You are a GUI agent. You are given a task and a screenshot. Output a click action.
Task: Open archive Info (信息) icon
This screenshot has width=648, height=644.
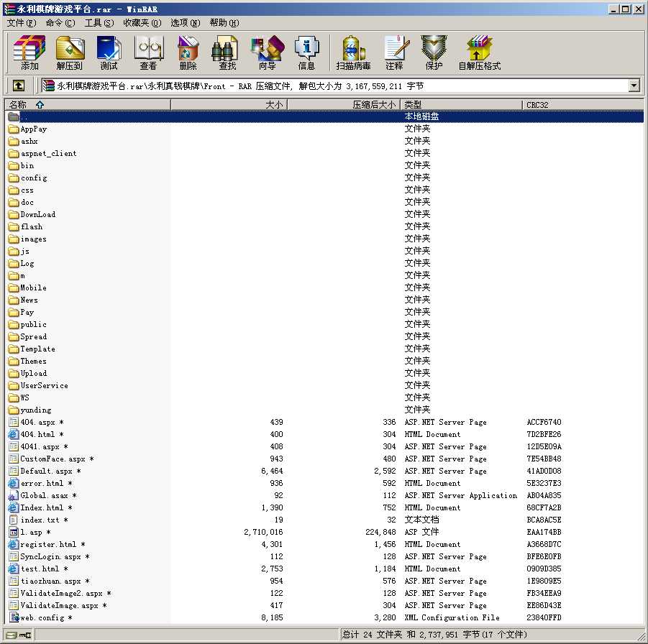[306, 52]
